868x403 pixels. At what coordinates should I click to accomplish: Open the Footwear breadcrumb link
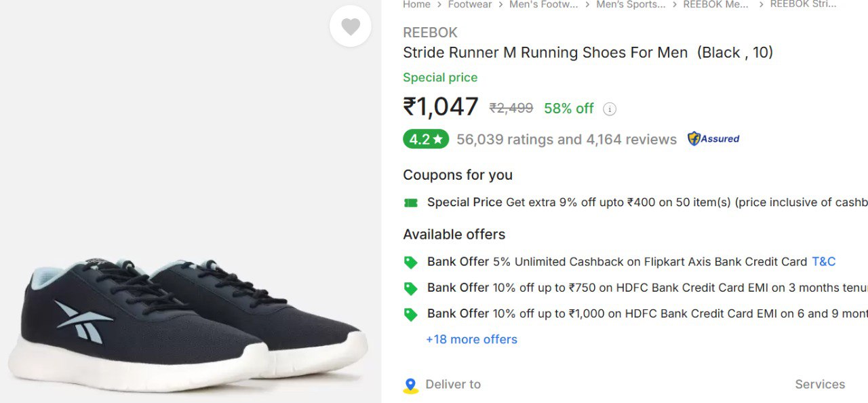[469, 5]
